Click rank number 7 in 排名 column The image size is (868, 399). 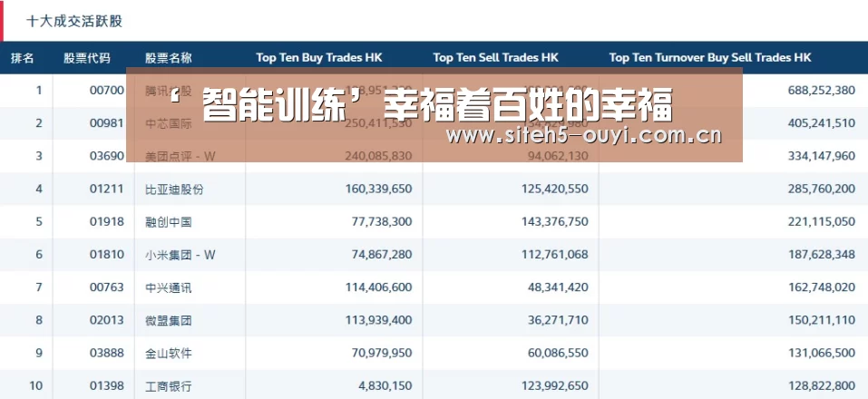(39, 287)
